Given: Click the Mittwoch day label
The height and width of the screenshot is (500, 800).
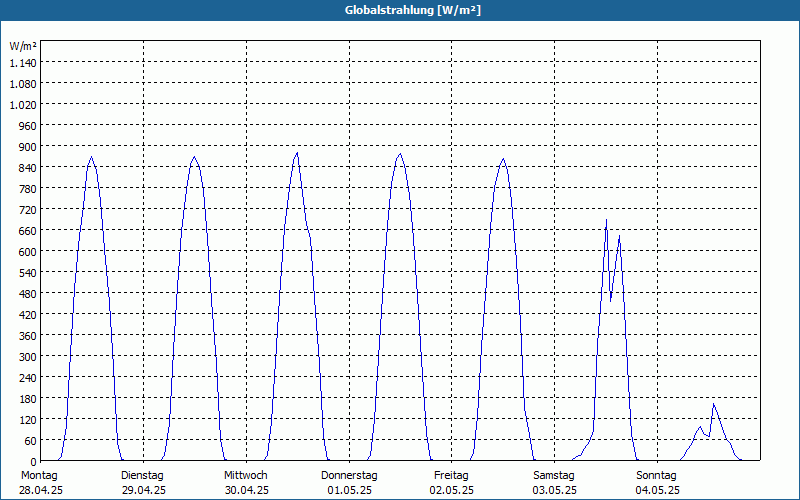Looking at the screenshot, I should (245, 476).
